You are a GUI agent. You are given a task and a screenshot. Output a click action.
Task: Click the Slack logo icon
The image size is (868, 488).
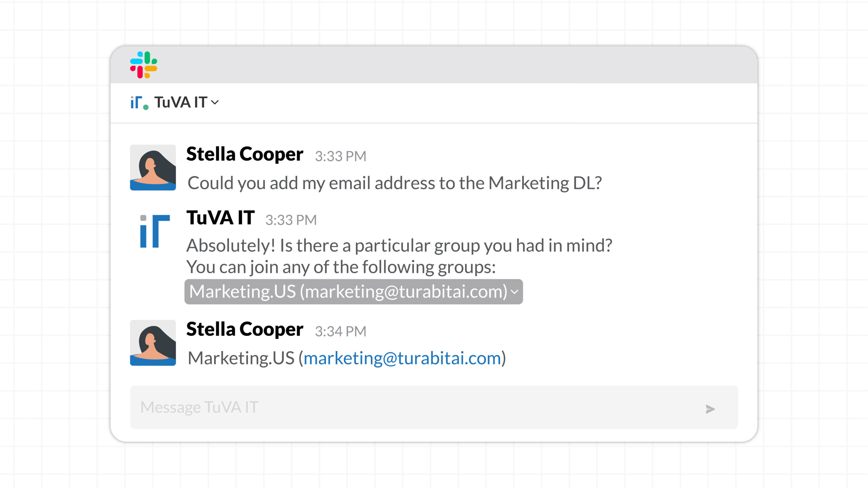pyautogui.click(x=143, y=65)
